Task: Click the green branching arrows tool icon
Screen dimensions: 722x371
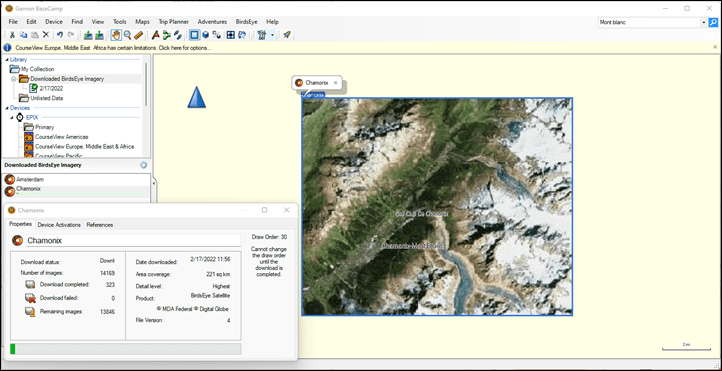Action: point(167,35)
